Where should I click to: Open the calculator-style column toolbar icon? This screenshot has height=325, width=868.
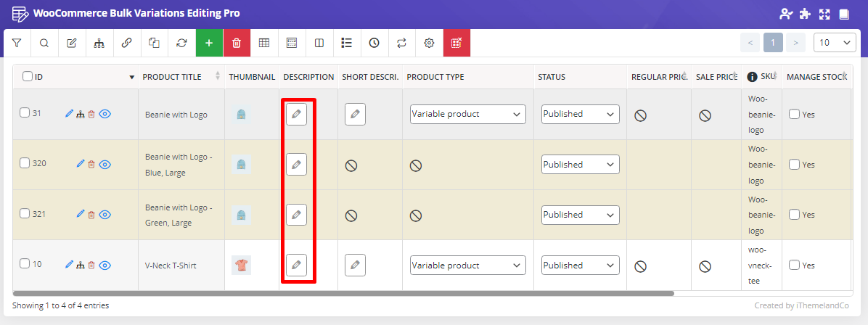point(292,43)
